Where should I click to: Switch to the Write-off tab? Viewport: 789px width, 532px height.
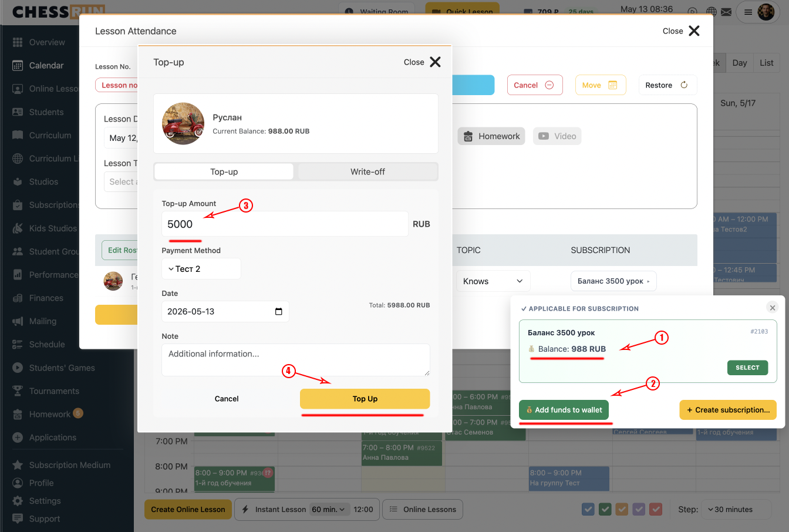(x=367, y=172)
